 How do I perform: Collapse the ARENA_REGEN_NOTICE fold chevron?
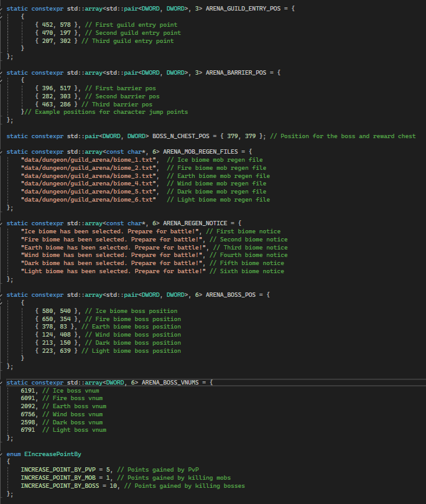[x=1, y=223]
